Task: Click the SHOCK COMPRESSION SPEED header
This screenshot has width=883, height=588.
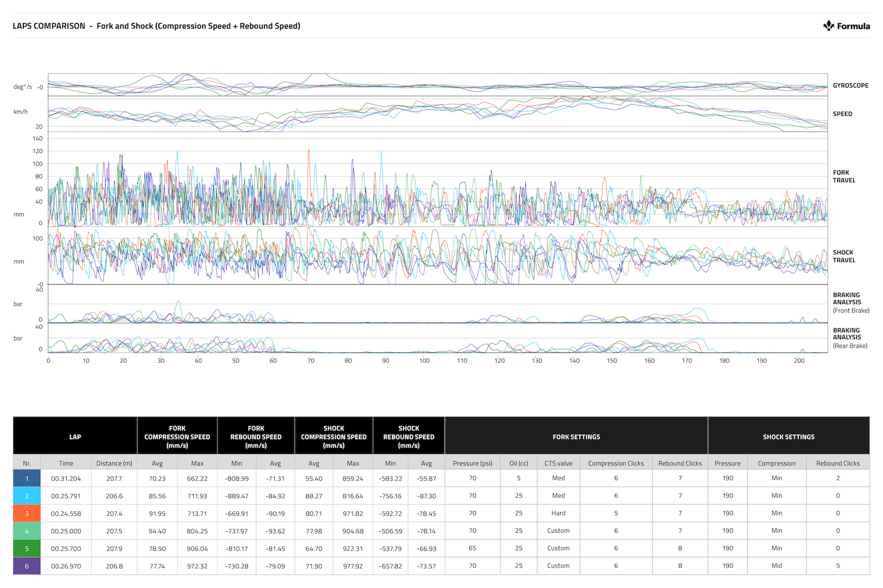Action: (334, 437)
